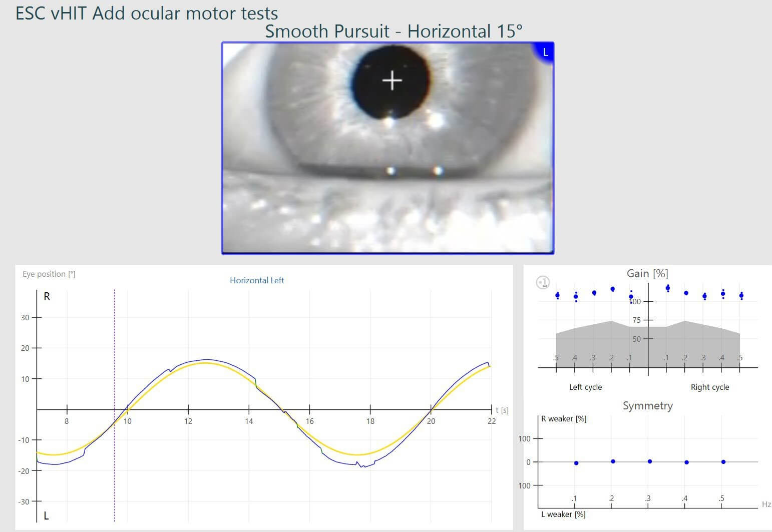Click the "Eye position [°]" axis label
The height and width of the screenshot is (532, 772).
[49, 274]
